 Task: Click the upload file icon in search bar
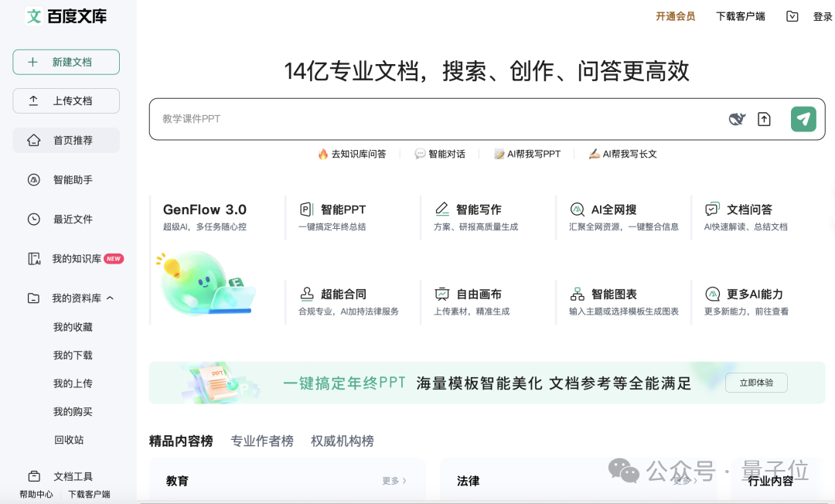[x=764, y=119]
